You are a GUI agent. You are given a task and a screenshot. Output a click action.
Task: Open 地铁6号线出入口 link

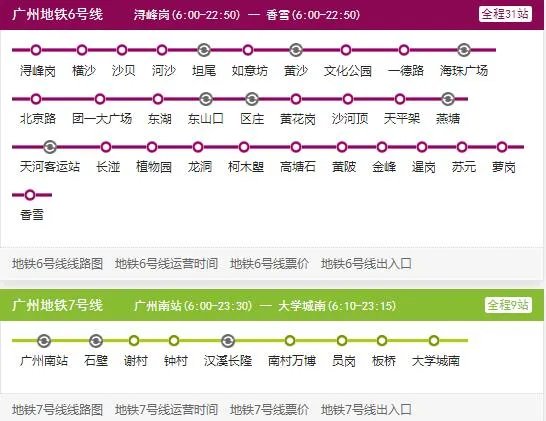(366, 264)
